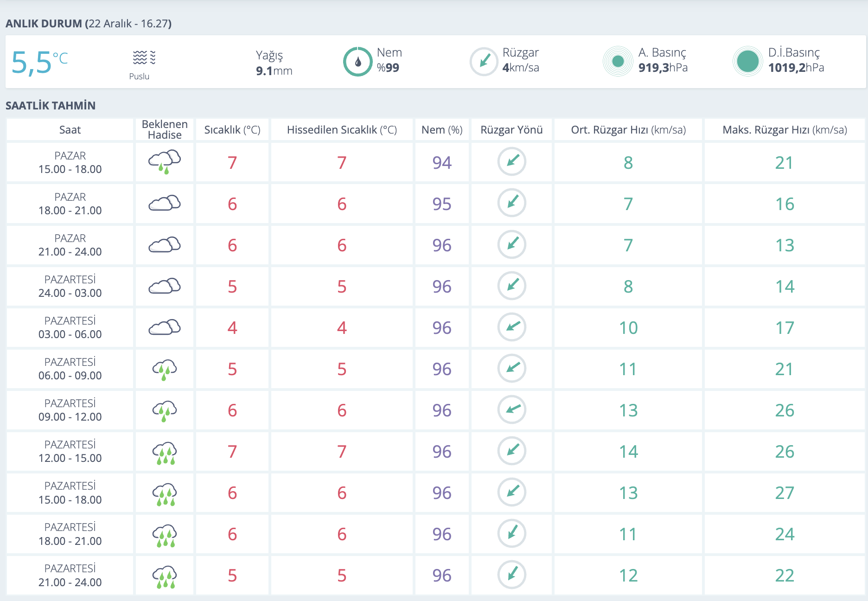Viewport: 868px width, 601px height.
Task: Click wind direction icon for Pazartesi 24.00 - 03.00
Action: click(512, 285)
